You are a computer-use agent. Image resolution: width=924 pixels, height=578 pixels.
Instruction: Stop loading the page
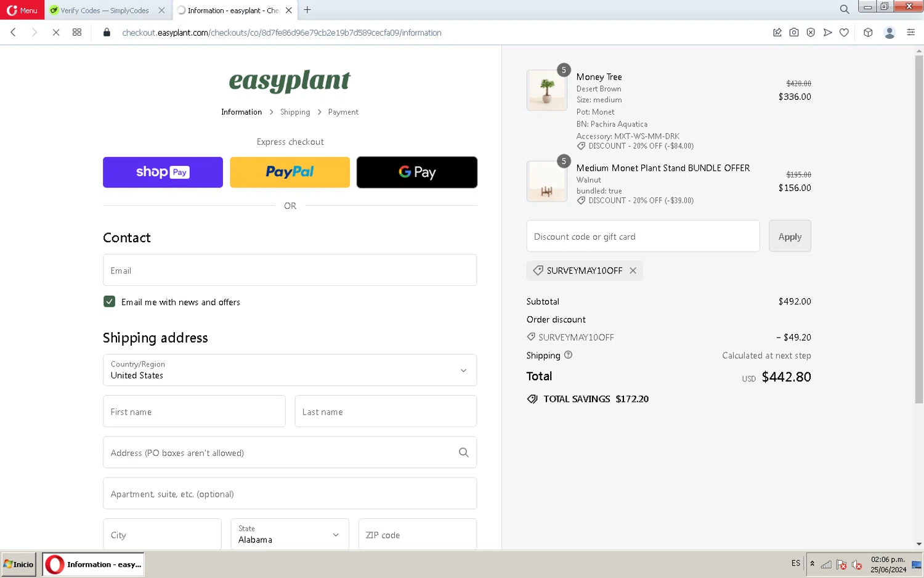pos(55,33)
